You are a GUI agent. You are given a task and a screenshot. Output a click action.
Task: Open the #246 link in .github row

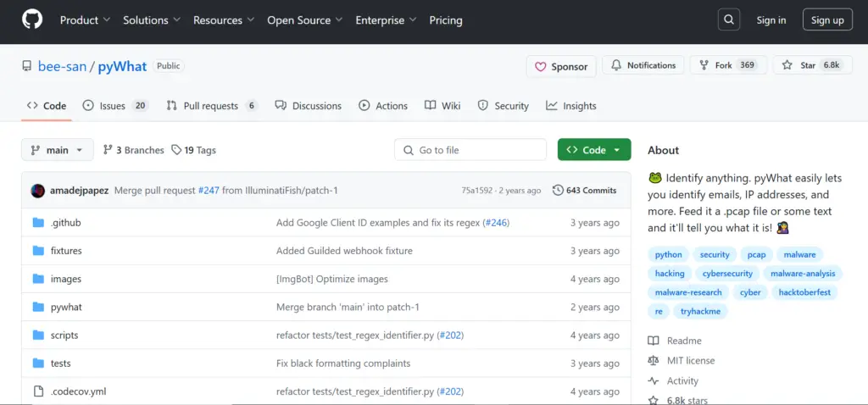497,223
